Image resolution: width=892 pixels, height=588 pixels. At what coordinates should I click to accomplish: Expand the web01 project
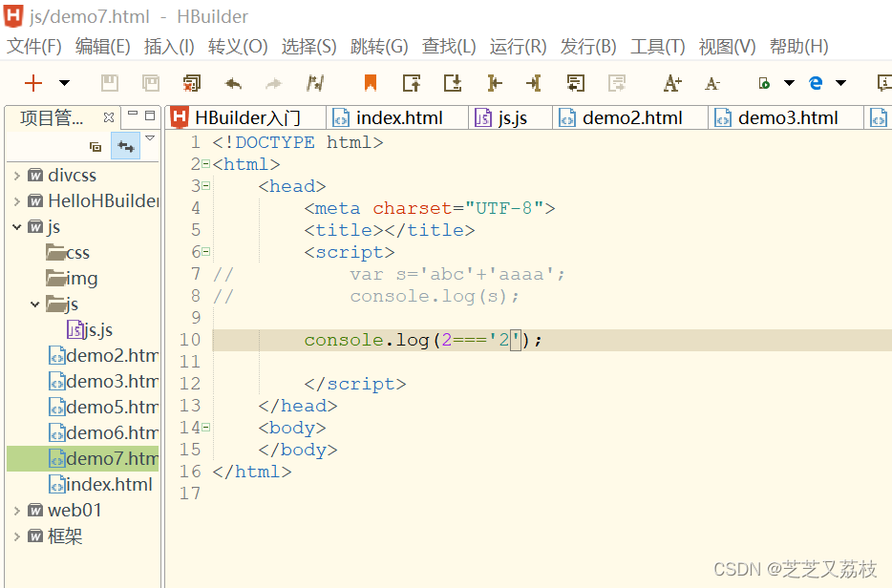click(16, 510)
